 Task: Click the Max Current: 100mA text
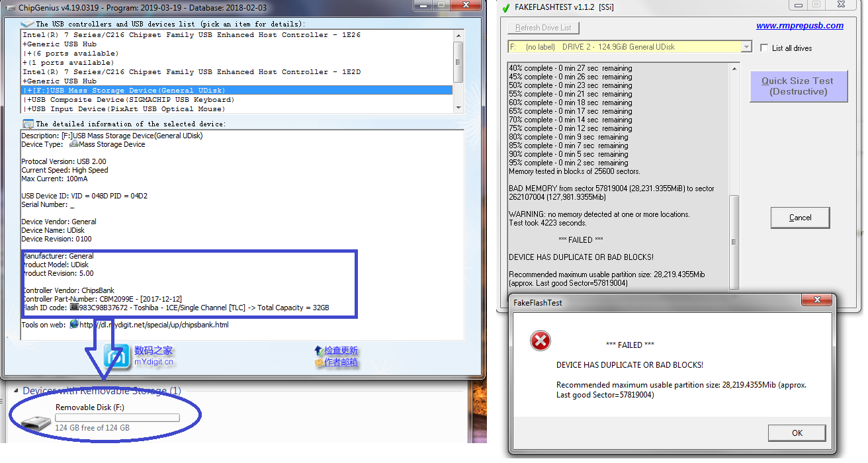point(54,179)
